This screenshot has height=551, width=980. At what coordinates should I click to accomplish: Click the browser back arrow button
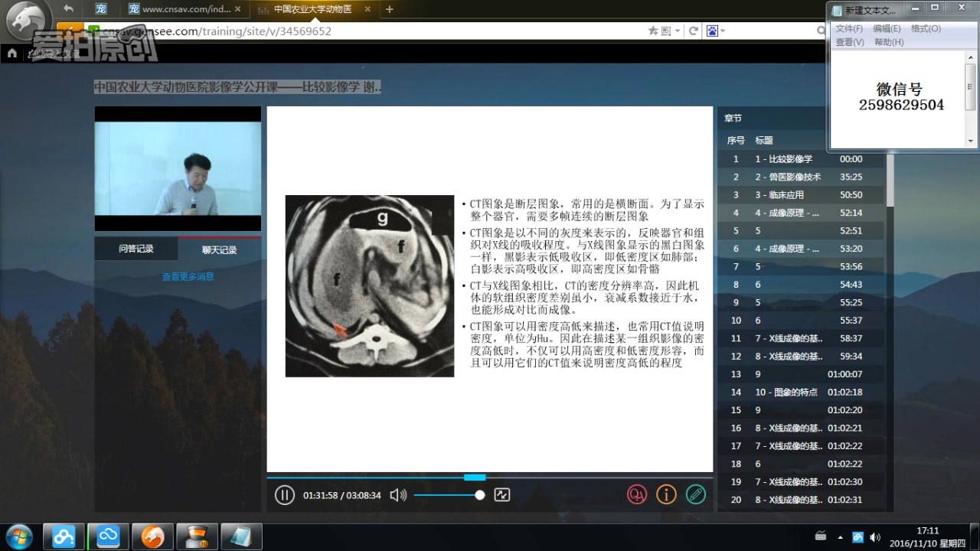[x=68, y=9]
